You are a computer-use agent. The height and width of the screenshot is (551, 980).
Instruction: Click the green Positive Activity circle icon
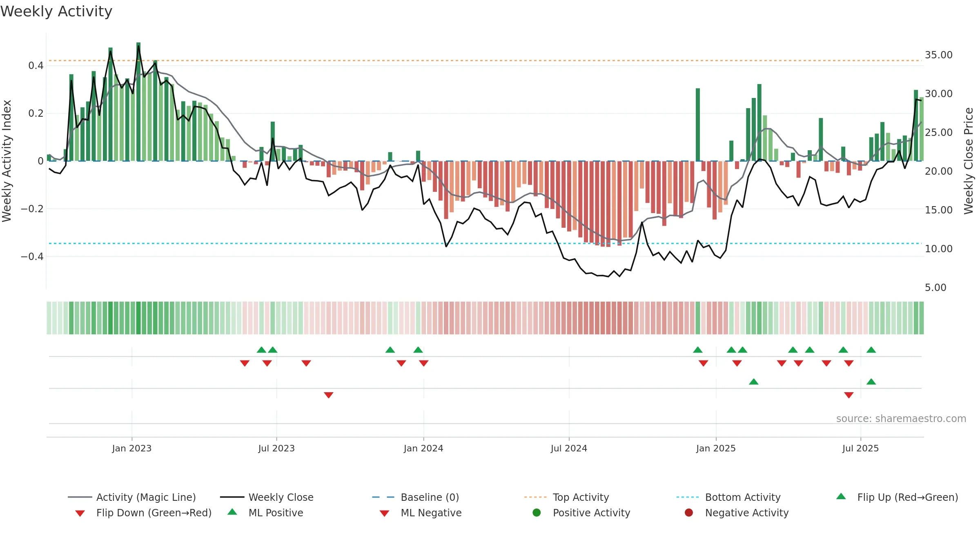click(537, 513)
